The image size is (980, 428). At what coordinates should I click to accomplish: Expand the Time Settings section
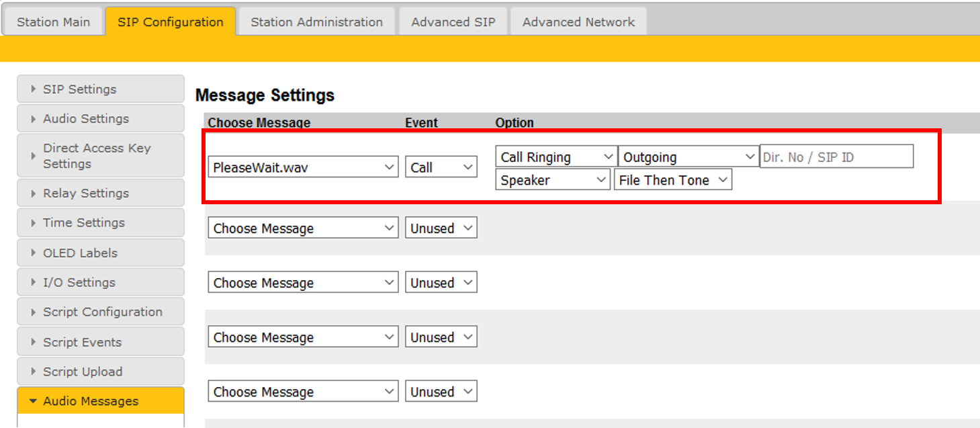point(100,223)
